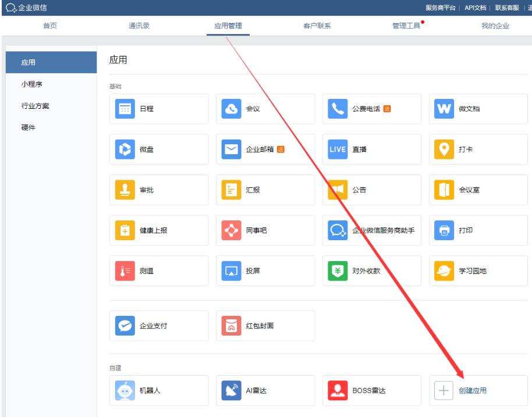This screenshot has width=532, height=417.
Task: Click the 企业微信服务商助手 icon
Action: [338, 230]
